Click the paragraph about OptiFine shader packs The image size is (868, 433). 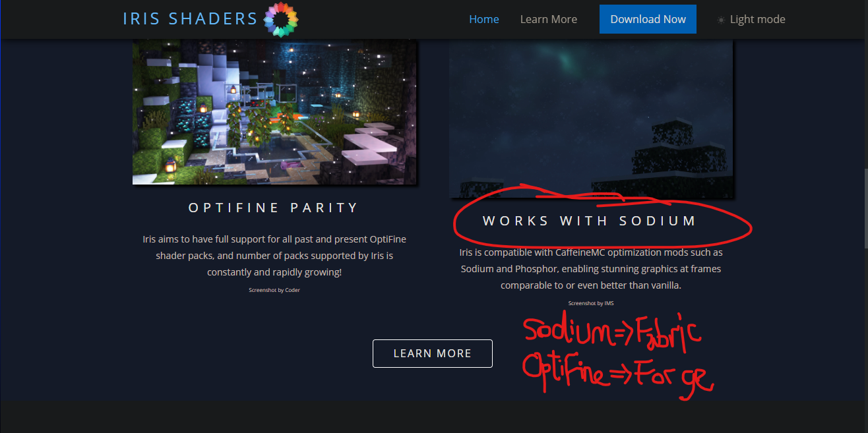[274, 256]
